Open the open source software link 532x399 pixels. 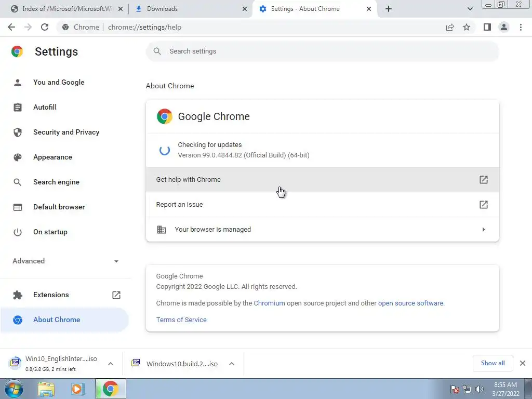tap(410, 303)
